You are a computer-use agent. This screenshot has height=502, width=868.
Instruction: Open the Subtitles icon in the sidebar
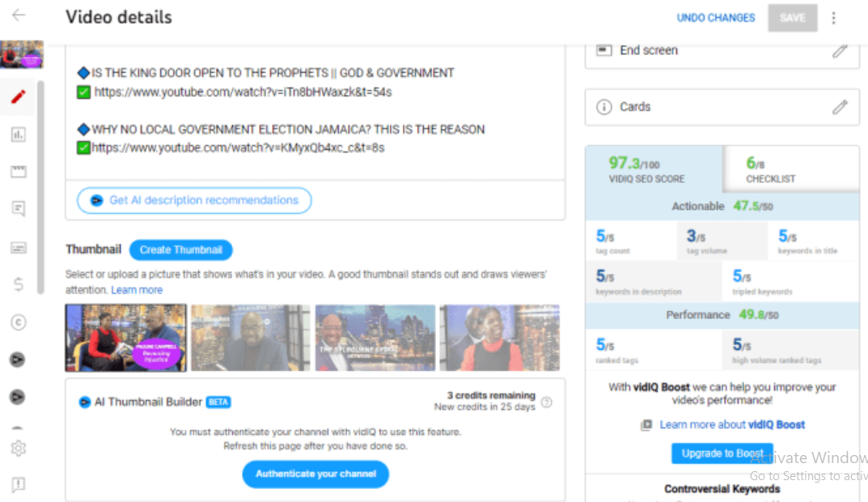pos(19,246)
